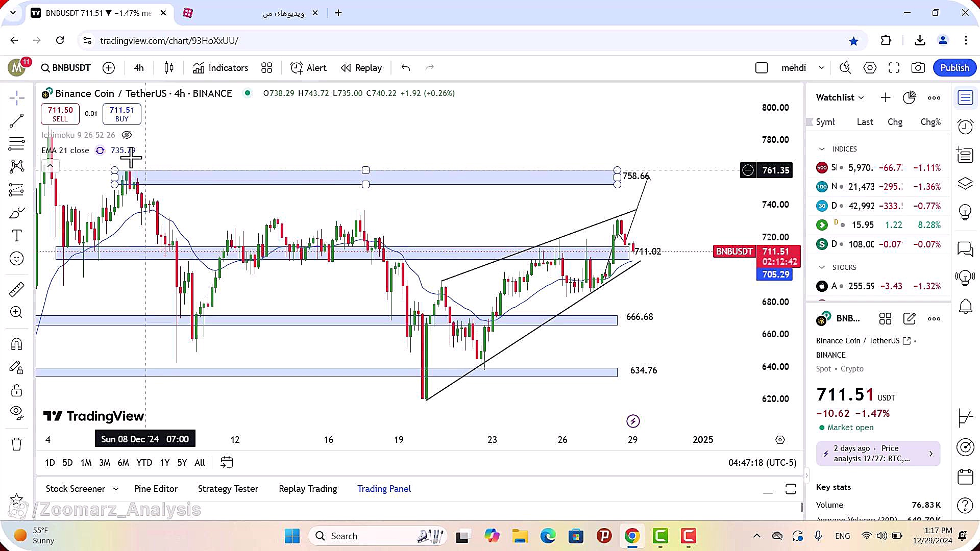Open the Strategy Tester tab
Viewport: 980px width, 551px height.
pos(228,489)
